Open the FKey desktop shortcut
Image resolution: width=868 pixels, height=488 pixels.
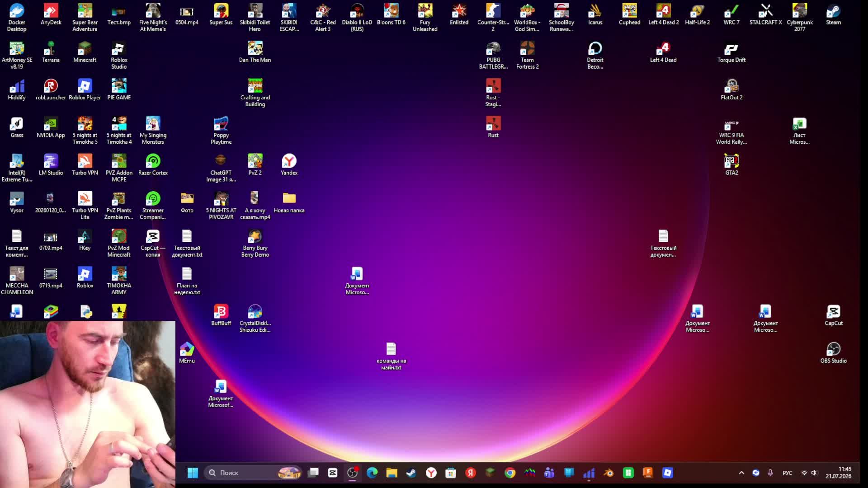tap(85, 239)
